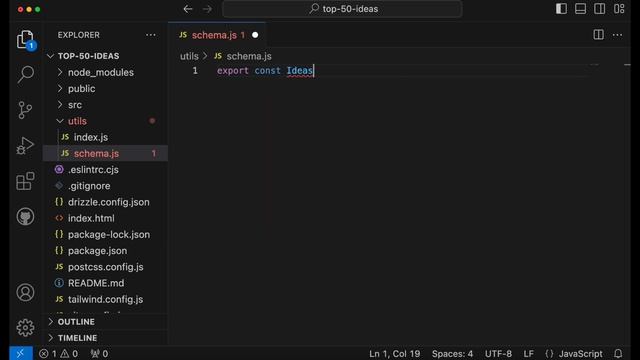Expand the OUTLINE section
Viewport: 640px width, 360px height.
[51, 322]
